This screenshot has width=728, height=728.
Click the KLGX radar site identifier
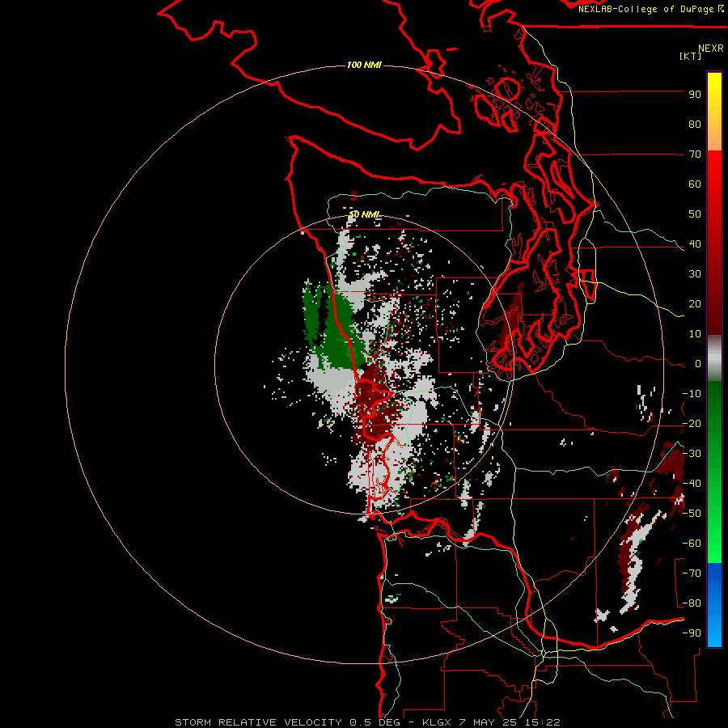[x=437, y=722]
